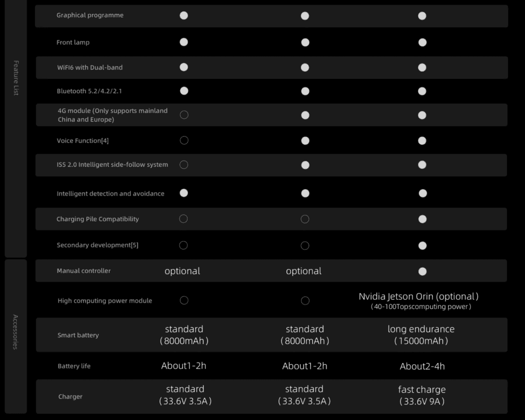Image resolution: width=525 pixels, height=420 pixels.
Task: Click the Front lamp row label
Action: (73, 43)
